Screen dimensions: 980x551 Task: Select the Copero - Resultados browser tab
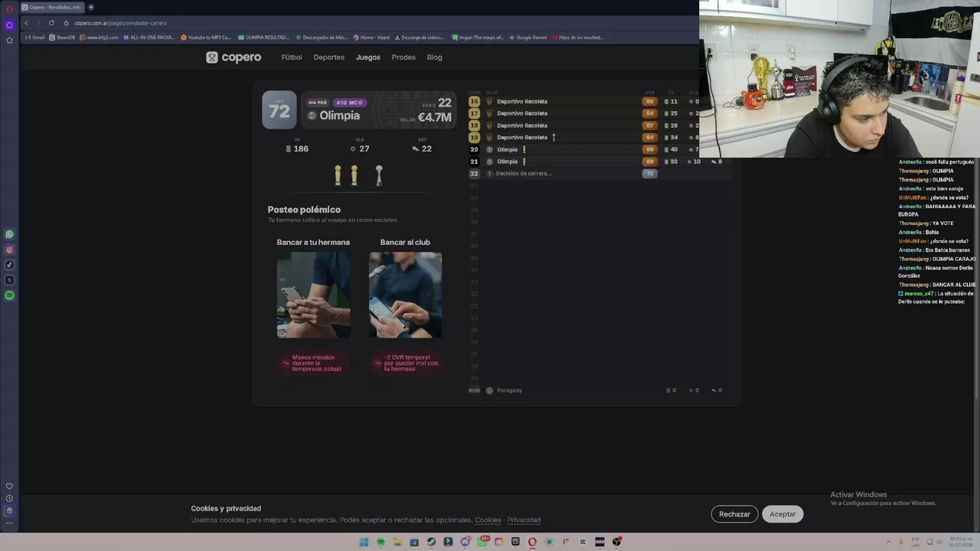[52, 7]
